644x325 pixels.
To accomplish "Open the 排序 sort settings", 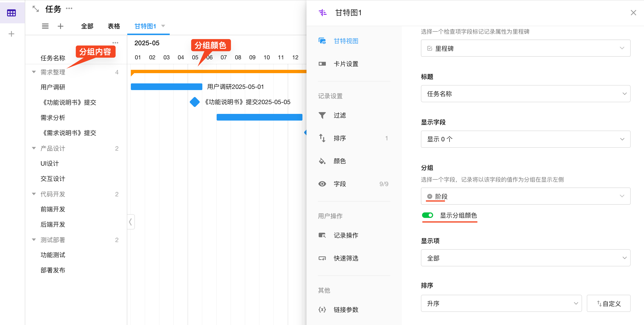I will point(339,138).
